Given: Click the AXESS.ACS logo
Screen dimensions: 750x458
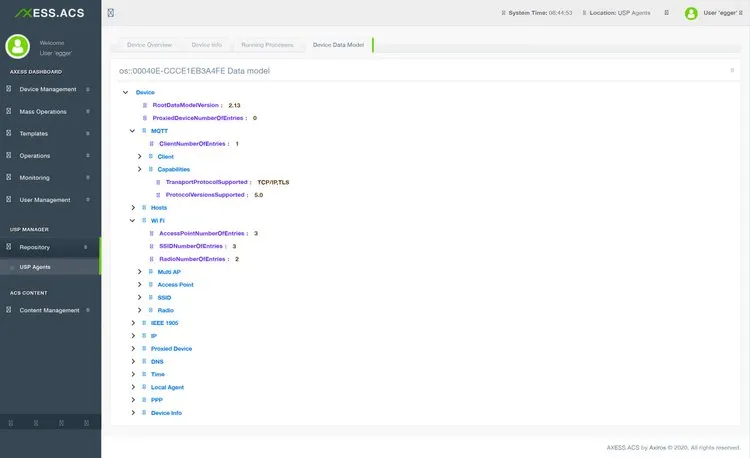Looking at the screenshot, I should (50, 13).
